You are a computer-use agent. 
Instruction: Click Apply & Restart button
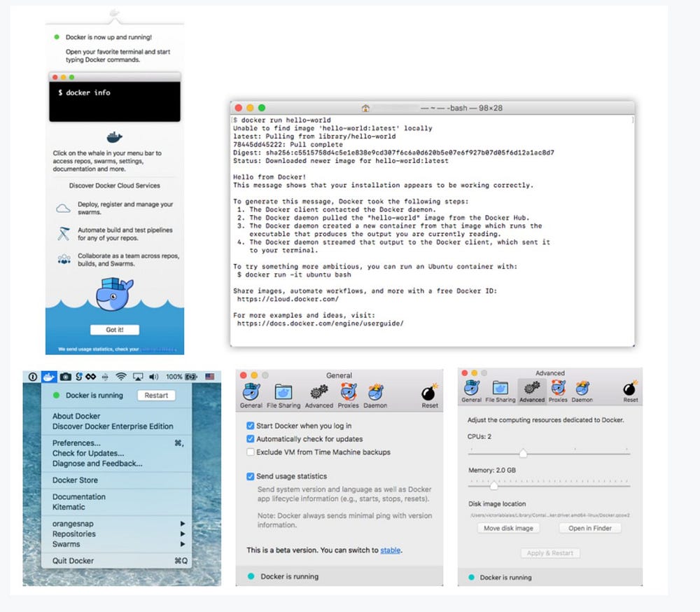click(x=550, y=553)
